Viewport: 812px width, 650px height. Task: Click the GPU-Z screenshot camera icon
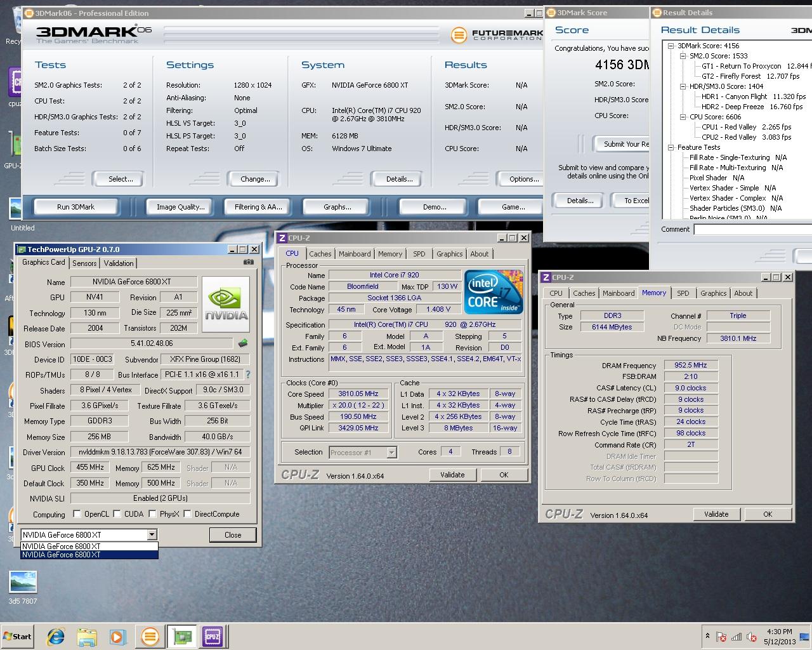tap(248, 262)
